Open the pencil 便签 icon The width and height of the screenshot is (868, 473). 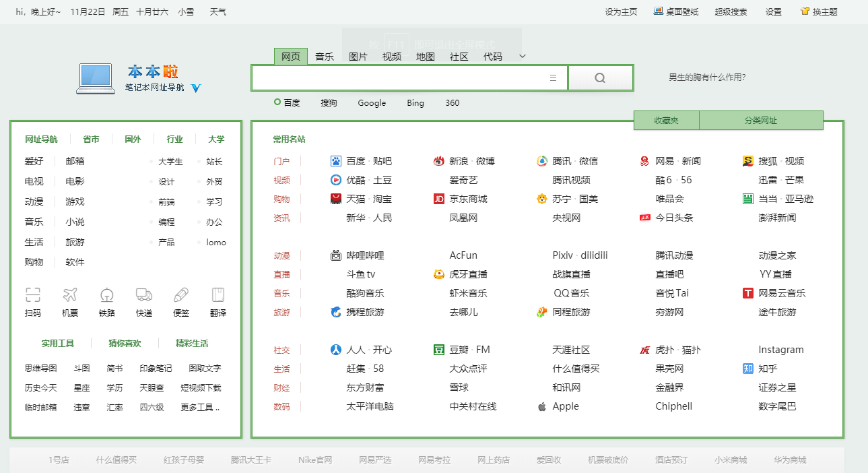(181, 295)
